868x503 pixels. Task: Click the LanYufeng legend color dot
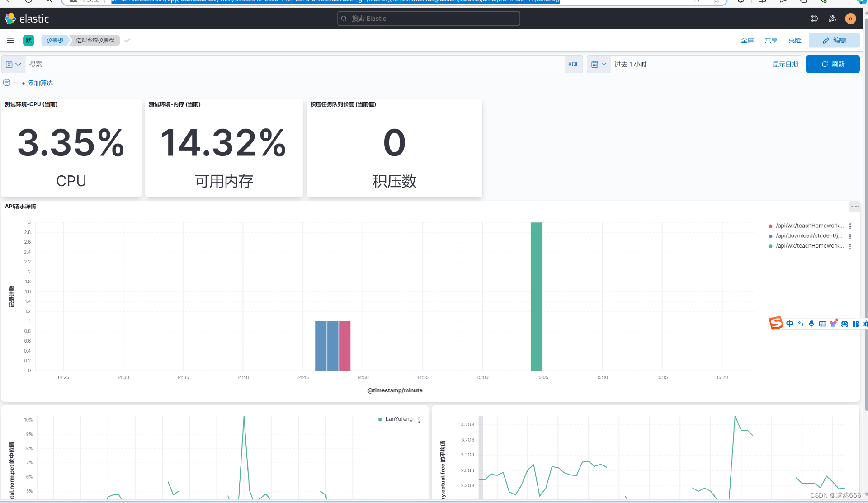tap(379, 419)
